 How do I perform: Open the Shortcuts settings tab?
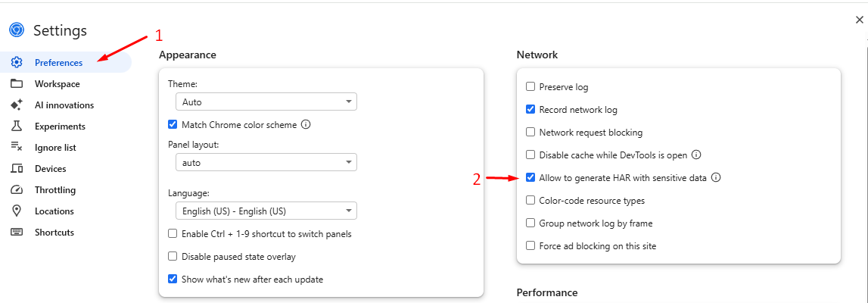(54, 233)
